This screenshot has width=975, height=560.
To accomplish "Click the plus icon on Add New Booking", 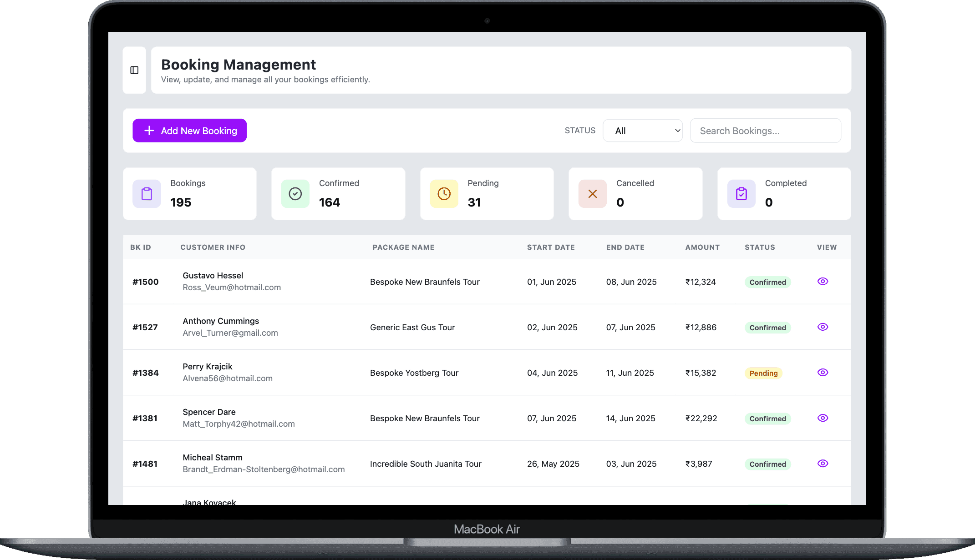I will pyautogui.click(x=148, y=131).
